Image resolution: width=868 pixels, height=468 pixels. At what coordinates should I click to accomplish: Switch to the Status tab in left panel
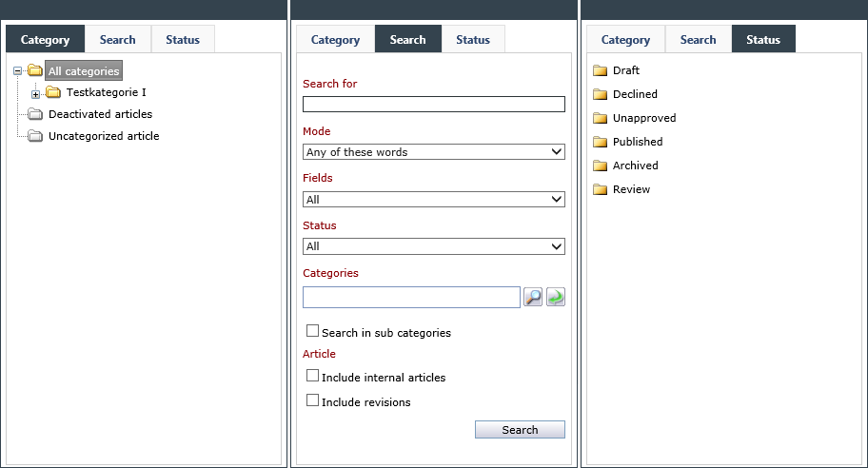pos(183,39)
